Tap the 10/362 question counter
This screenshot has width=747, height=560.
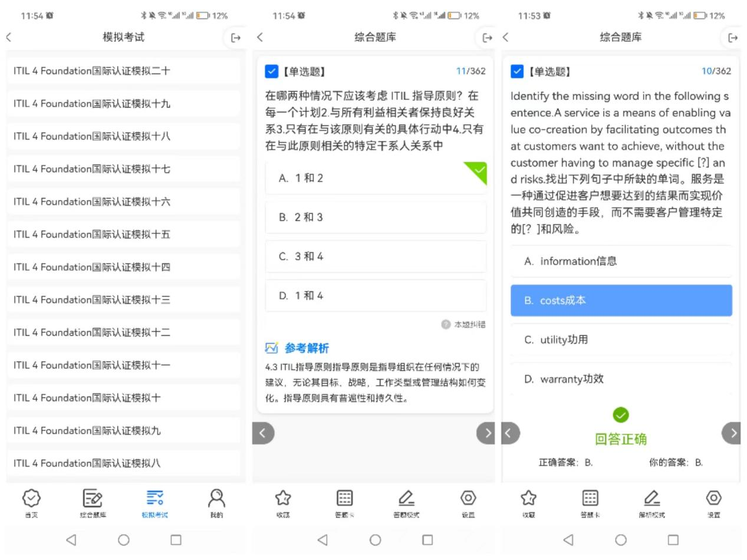(716, 71)
